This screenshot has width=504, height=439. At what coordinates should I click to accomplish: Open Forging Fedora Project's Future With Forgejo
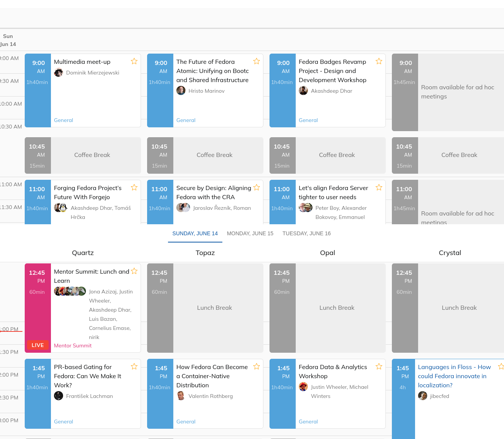[88, 193]
